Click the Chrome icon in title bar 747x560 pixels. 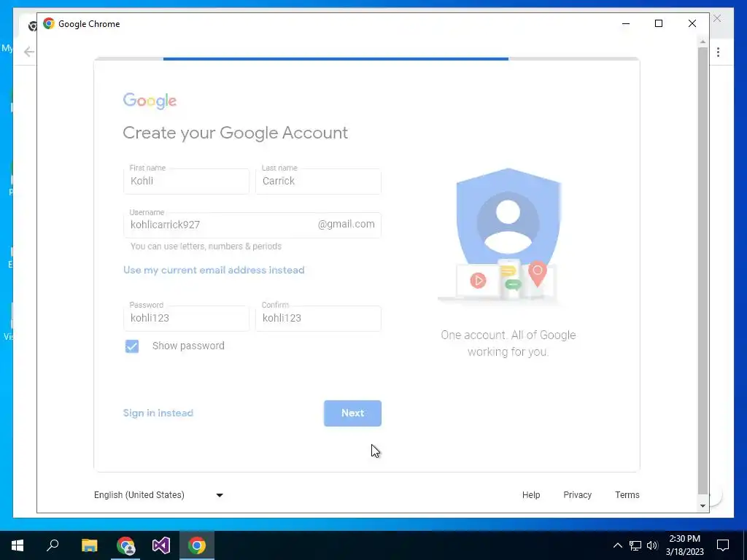pos(49,24)
